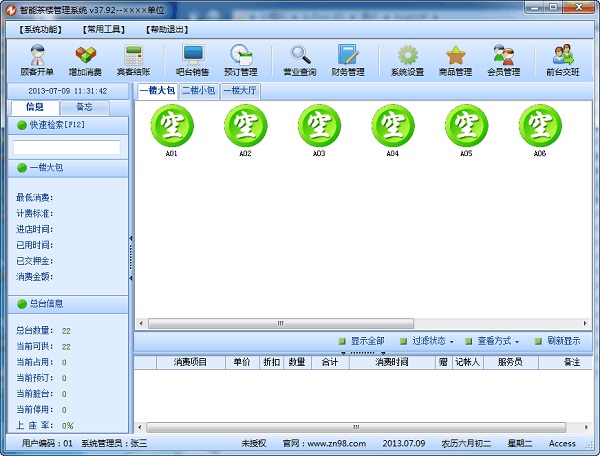The width and height of the screenshot is (600, 456).
Task: Click the www.zn98.com website text
Action: [337, 444]
